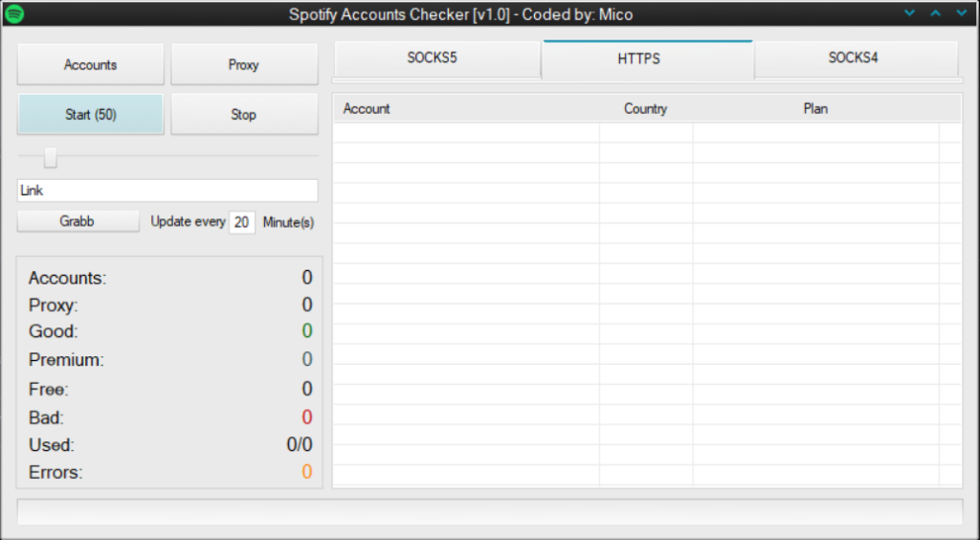Click the bottom status bar field
Viewport: 980px width, 540px height.
[490, 512]
